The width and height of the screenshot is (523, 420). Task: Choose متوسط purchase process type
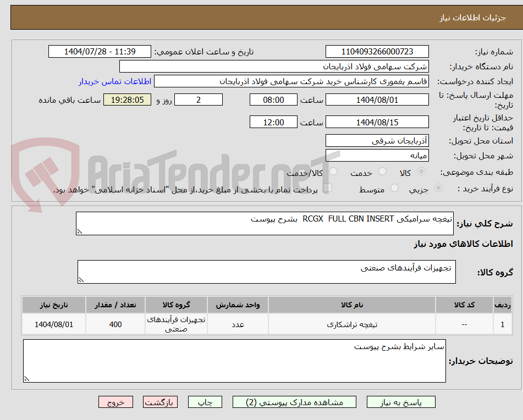pos(395,187)
